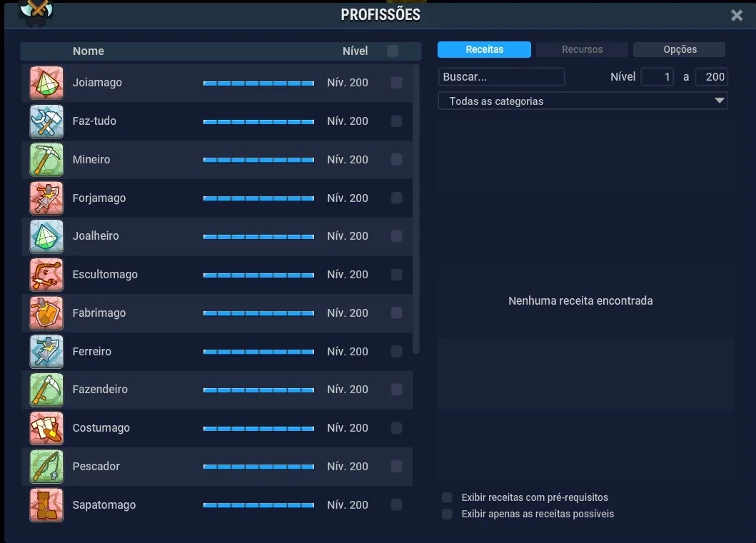Focus the maximum level field showing 200
This screenshot has height=543, width=756.
[711, 76]
